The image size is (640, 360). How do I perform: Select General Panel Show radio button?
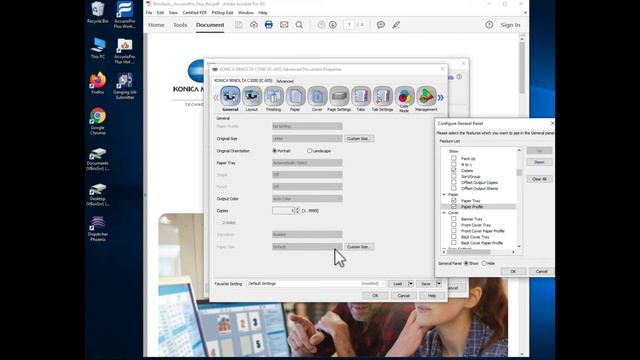point(467,264)
